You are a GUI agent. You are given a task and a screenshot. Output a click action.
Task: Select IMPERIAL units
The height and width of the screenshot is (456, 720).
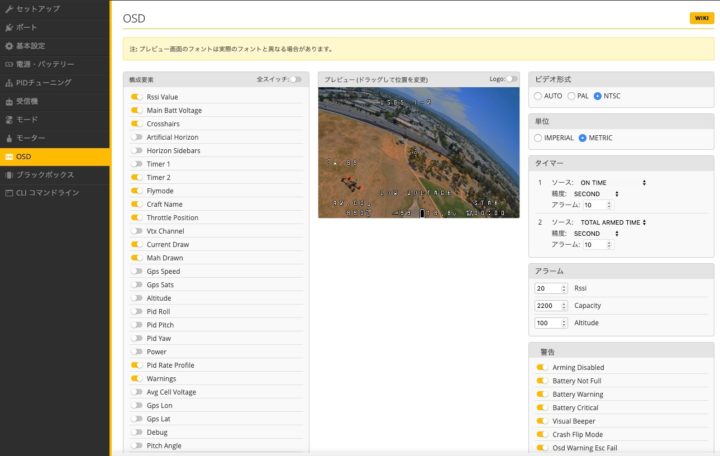pyautogui.click(x=539, y=137)
